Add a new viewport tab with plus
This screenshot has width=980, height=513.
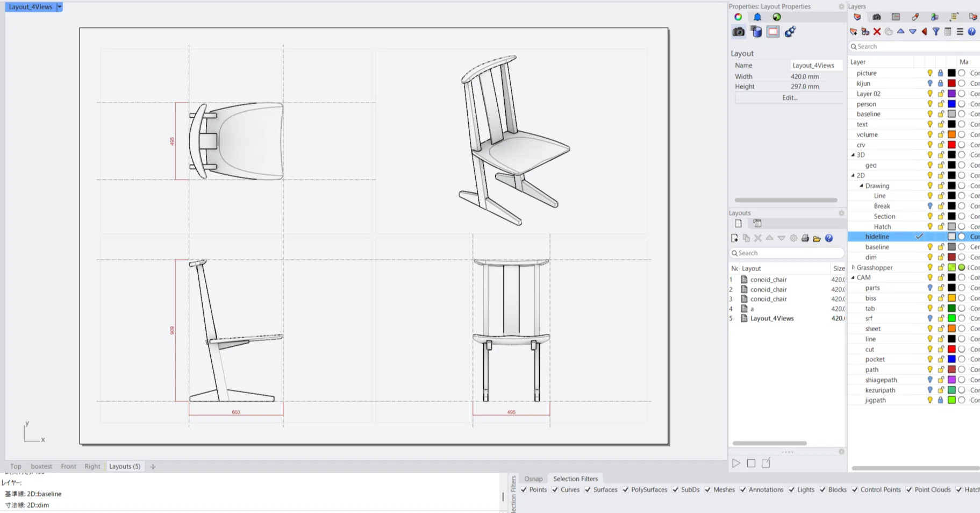coord(153,467)
